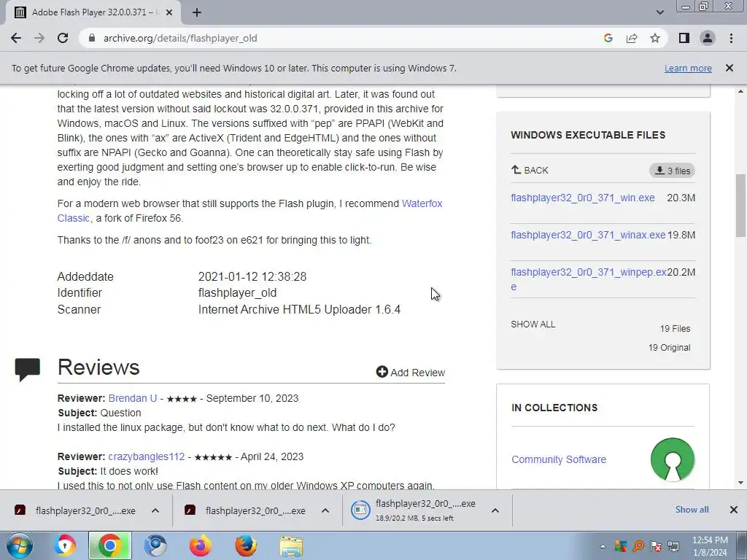Click SHOW ALL files link
Screen dimensions: 747x560
(x=533, y=324)
